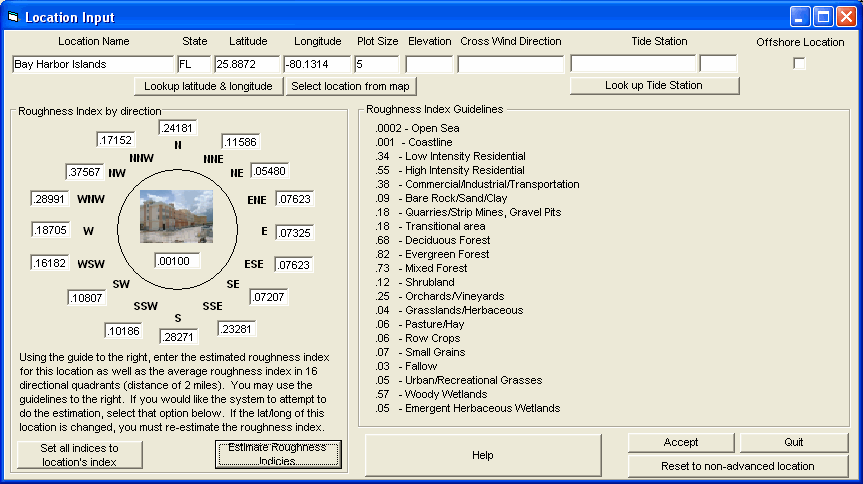Click Estimate Roughness Indicies button

[277, 454]
